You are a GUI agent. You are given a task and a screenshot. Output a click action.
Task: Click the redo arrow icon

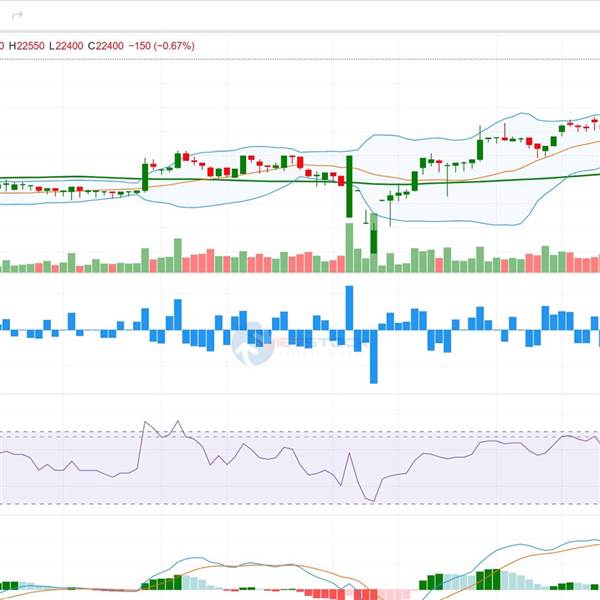(18, 15)
